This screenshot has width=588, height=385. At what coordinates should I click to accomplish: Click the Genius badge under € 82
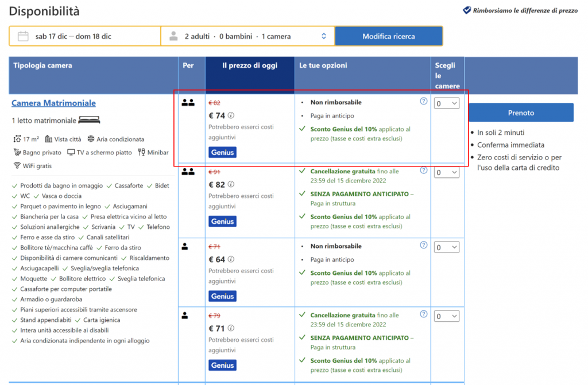coord(222,221)
